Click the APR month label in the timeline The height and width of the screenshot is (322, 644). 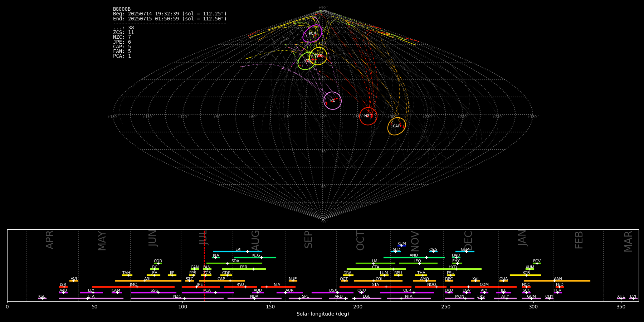(x=50, y=240)
